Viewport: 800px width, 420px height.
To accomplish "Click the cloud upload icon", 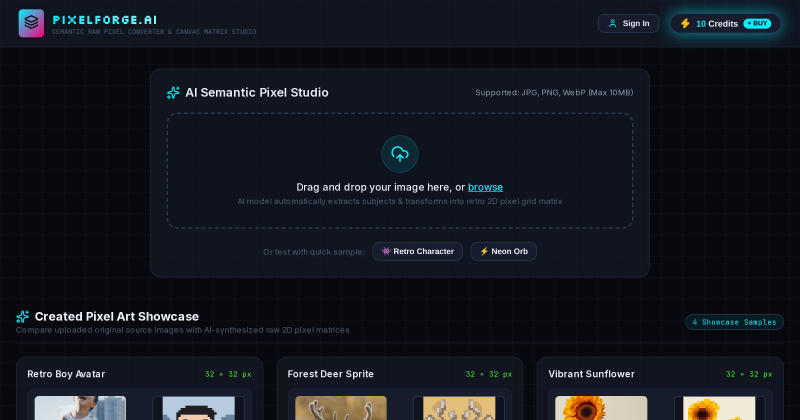I will (x=400, y=154).
